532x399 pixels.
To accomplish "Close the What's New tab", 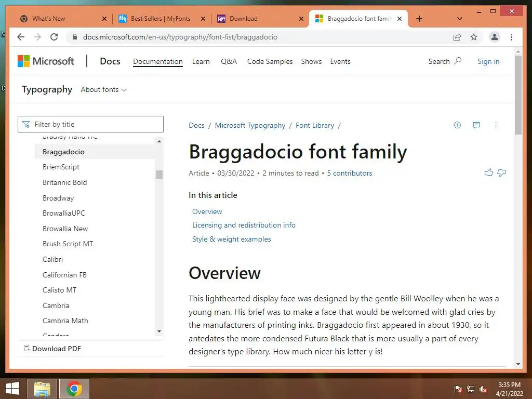I will [x=104, y=19].
